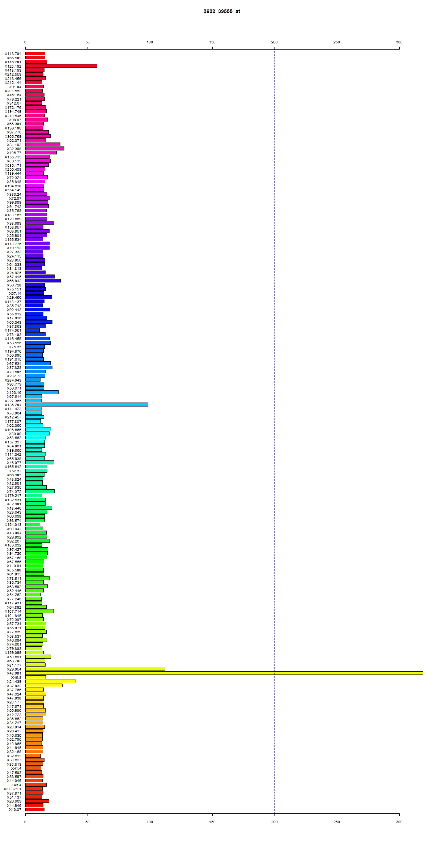The image size is (434, 868).
Task: Click the X28.014 row label
Action: pos(14,727)
